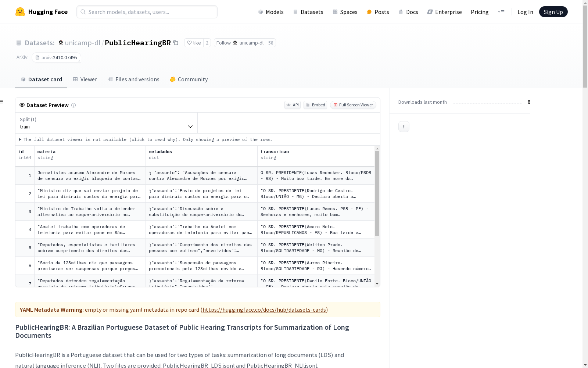Expand the dataset viewer unavailable notice
This screenshot has height=368, width=588.
click(146, 139)
